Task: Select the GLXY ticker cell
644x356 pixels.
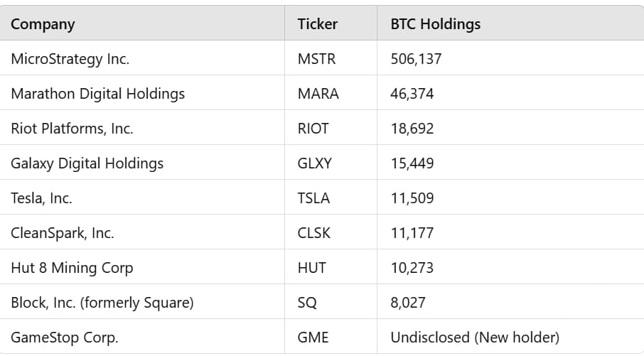Action: click(x=315, y=163)
